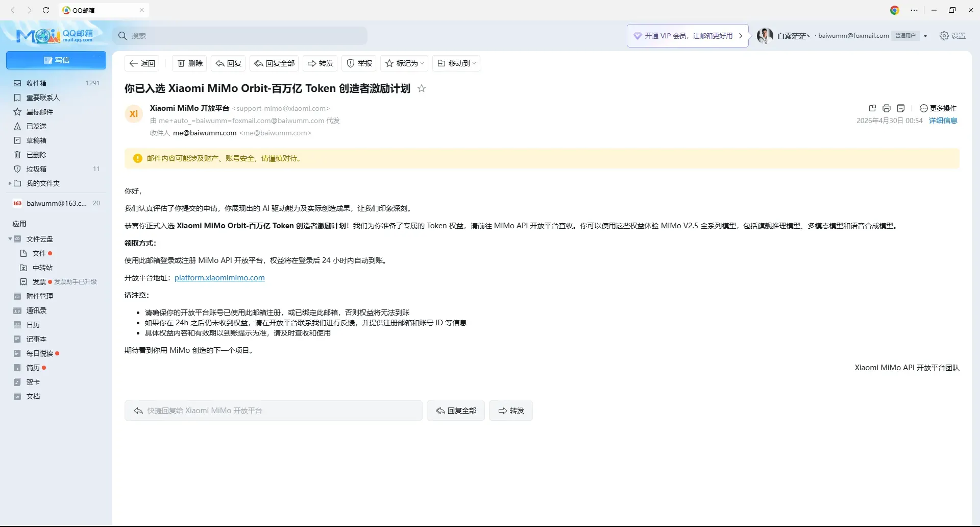Open platform.xiaomimimo.com link
This screenshot has width=980, height=527.
[x=219, y=278]
